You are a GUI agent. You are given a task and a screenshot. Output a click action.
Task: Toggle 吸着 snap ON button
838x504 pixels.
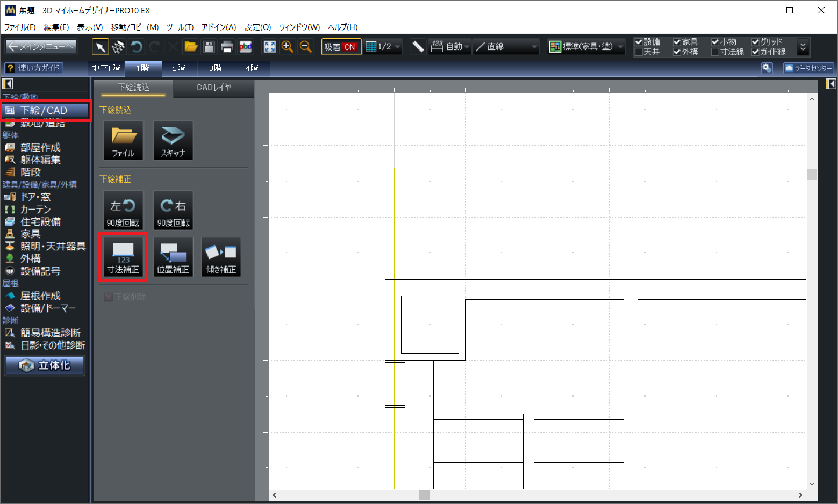pos(340,47)
